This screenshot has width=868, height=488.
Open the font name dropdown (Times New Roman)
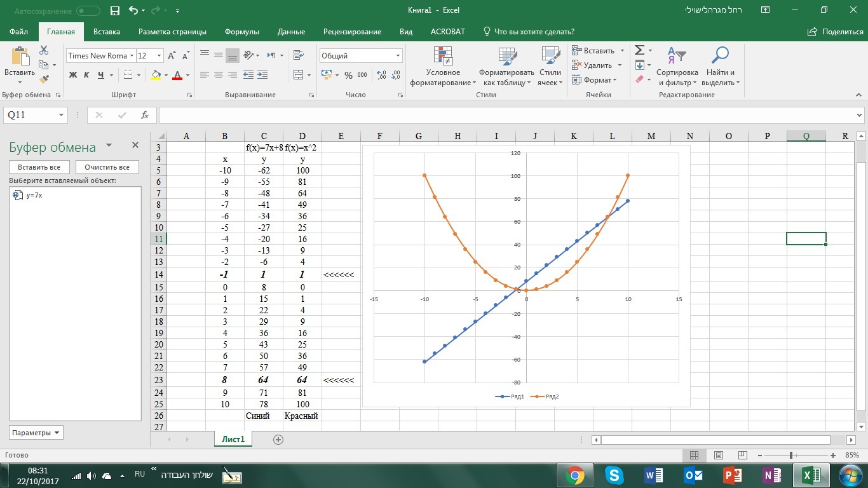tap(132, 56)
